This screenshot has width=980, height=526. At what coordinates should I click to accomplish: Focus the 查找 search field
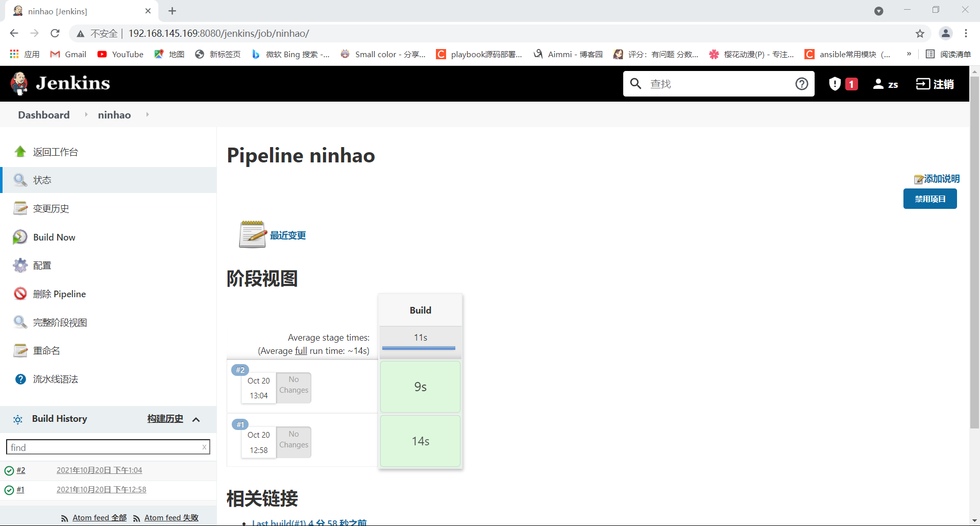720,84
